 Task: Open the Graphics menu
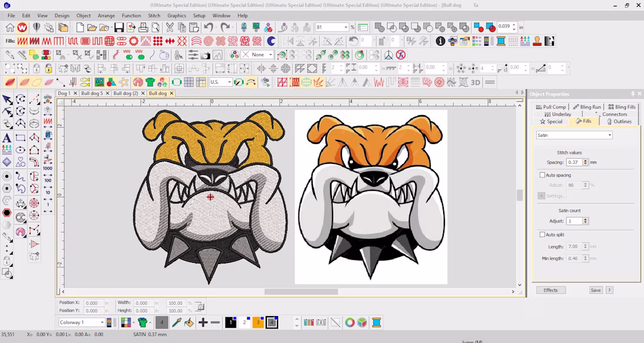(x=177, y=16)
